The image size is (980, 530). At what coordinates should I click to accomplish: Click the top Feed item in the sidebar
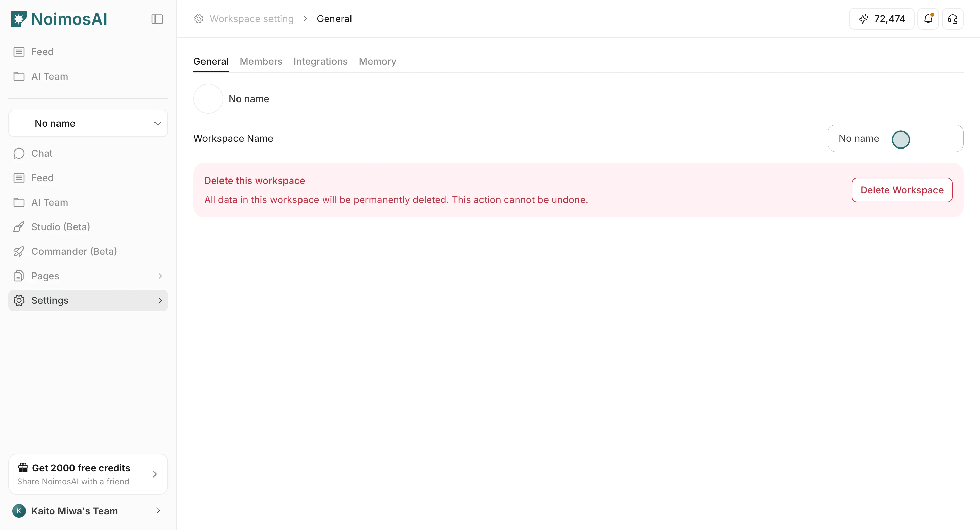[x=42, y=52]
